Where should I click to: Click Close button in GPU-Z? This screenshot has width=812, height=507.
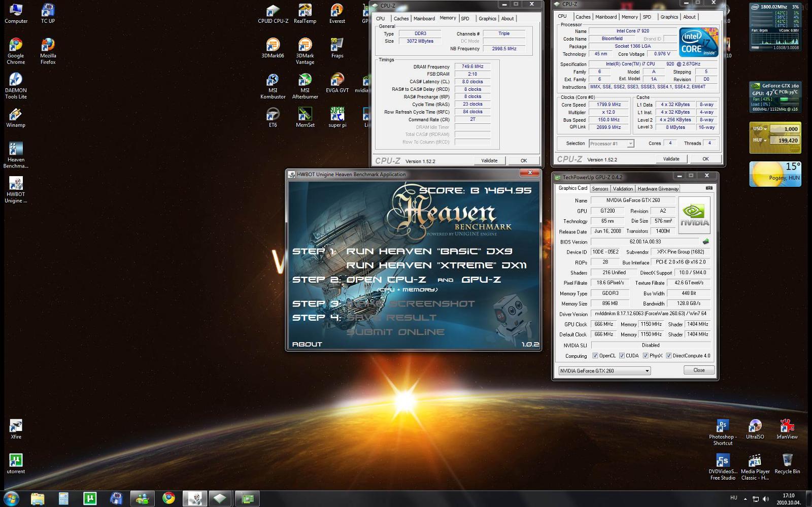pyautogui.click(x=699, y=370)
